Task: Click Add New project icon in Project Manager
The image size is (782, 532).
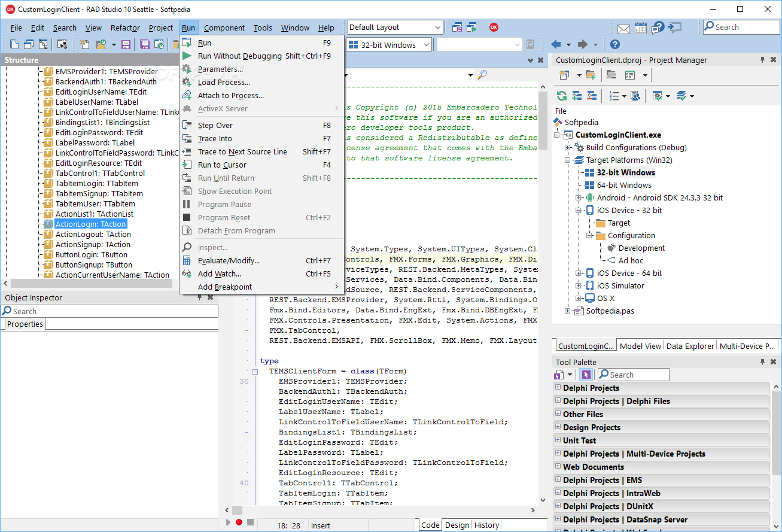Action: tap(564, 75)
